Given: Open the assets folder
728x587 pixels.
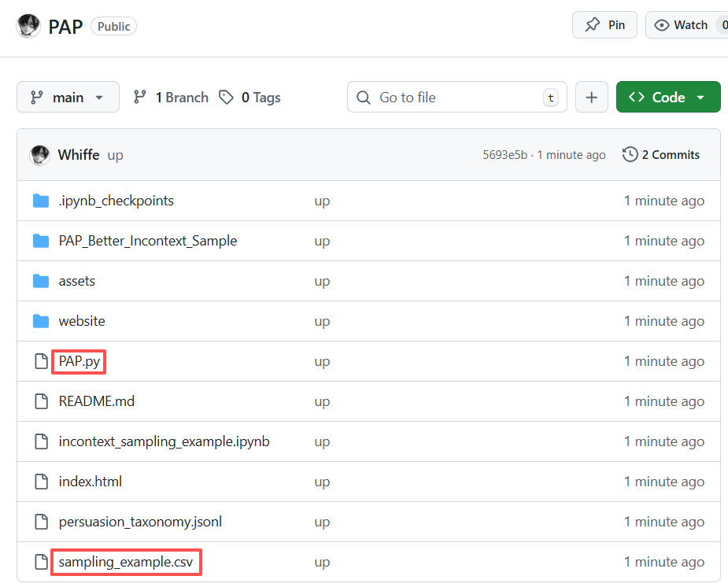Looking at the screenshot, I should click(76, 281).
